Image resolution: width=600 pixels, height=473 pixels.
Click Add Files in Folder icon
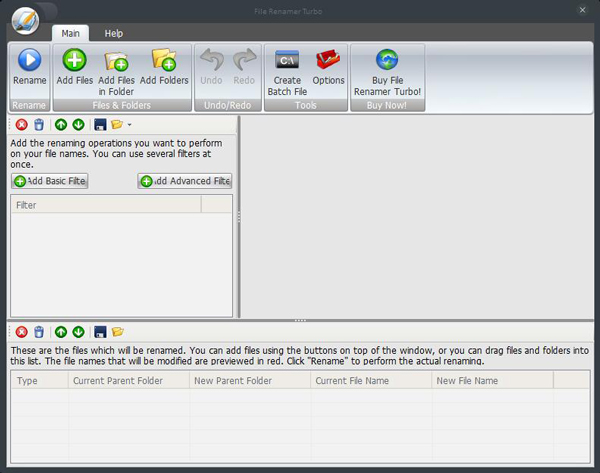coord(116,61)
